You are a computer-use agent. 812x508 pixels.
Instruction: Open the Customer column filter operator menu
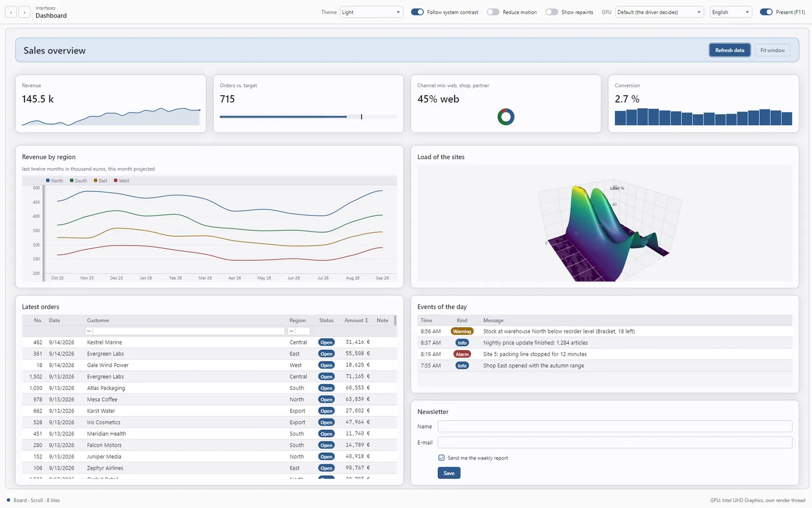(x=89, y=331)
